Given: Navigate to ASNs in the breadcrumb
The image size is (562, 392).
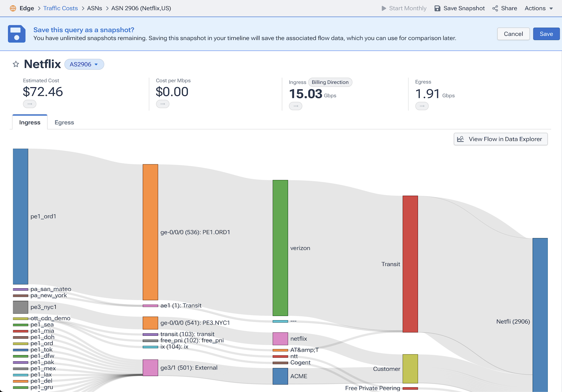Looking at the screenshot, I should (94, 8).
